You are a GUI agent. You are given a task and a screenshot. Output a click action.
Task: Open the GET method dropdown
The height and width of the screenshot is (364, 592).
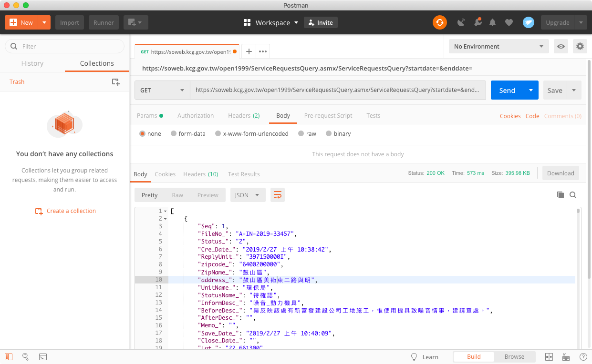(162, 91)
